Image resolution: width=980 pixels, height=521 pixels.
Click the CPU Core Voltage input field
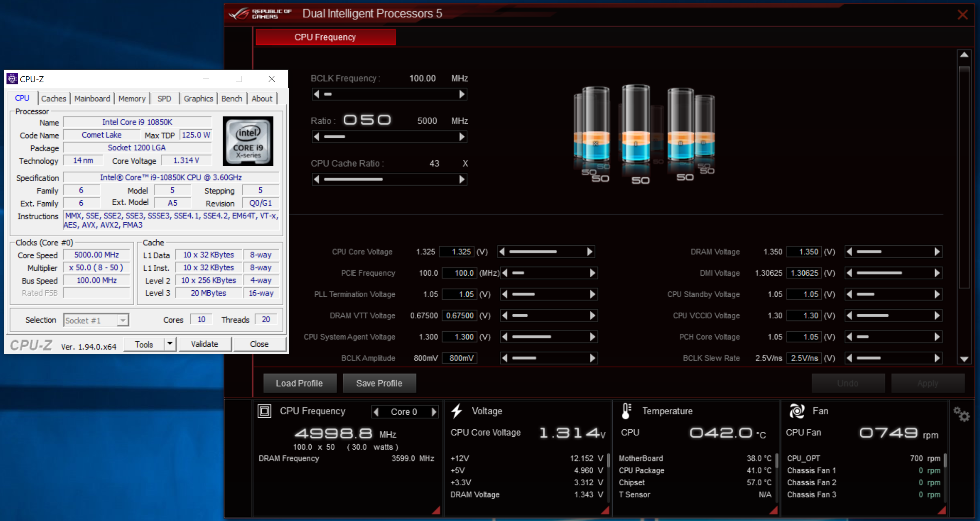[x=457, y=252]
